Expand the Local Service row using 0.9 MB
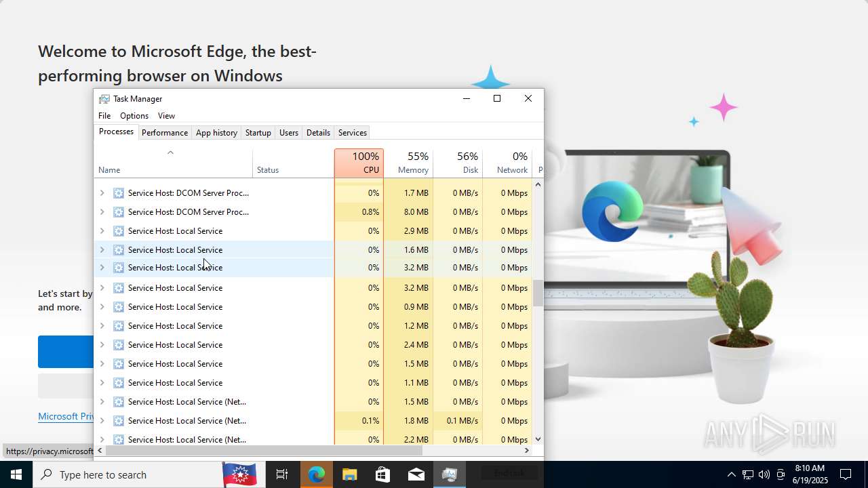Image resolution: width=868 pixels, height=488 pixels. click(102, 307)
